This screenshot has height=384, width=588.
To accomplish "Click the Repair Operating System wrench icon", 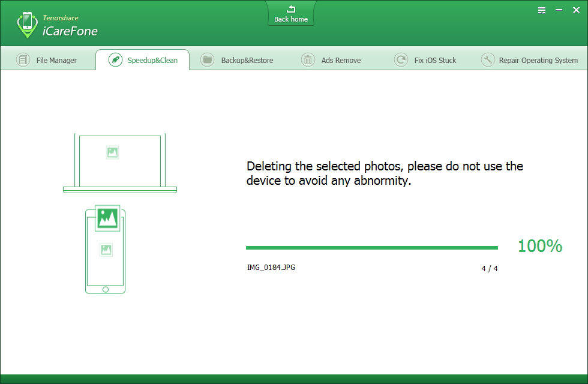I will tap(487, 60).
